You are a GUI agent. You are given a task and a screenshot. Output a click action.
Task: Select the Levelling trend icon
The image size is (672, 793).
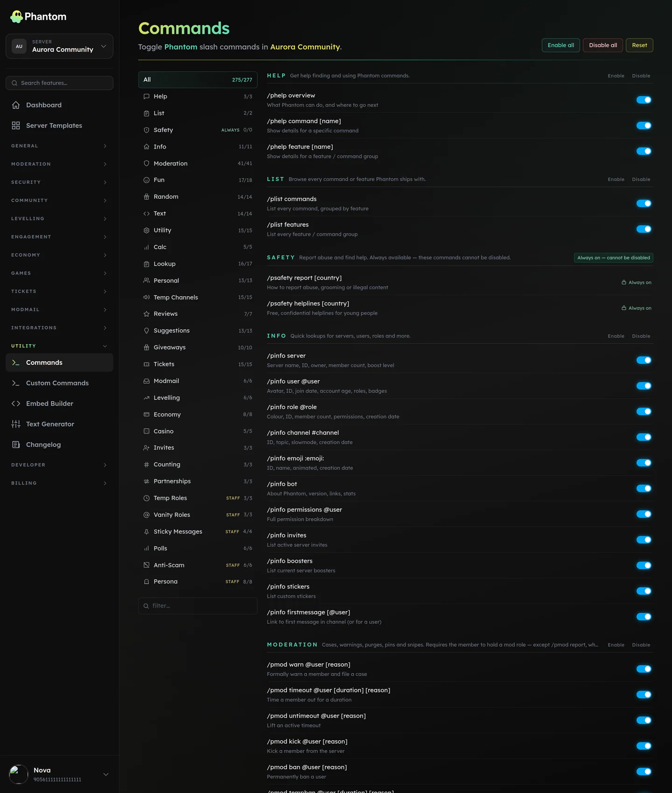147,398
